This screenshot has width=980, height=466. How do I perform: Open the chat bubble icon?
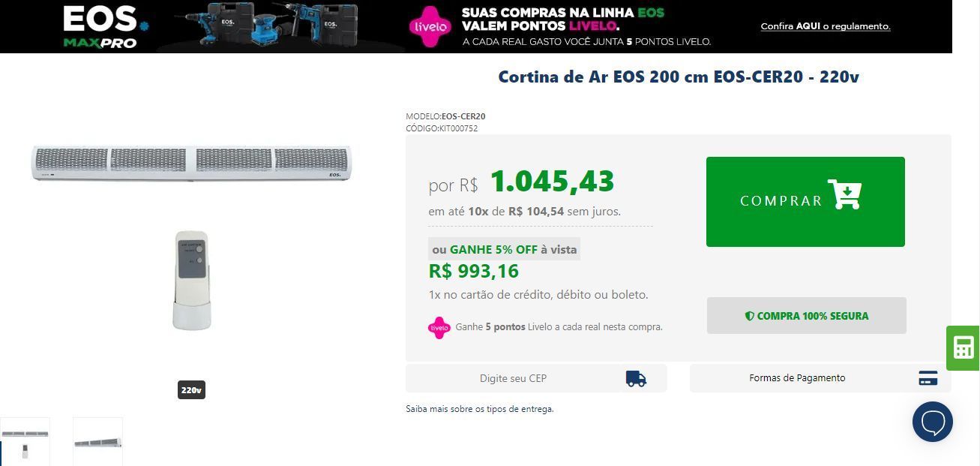click(933, 422)
